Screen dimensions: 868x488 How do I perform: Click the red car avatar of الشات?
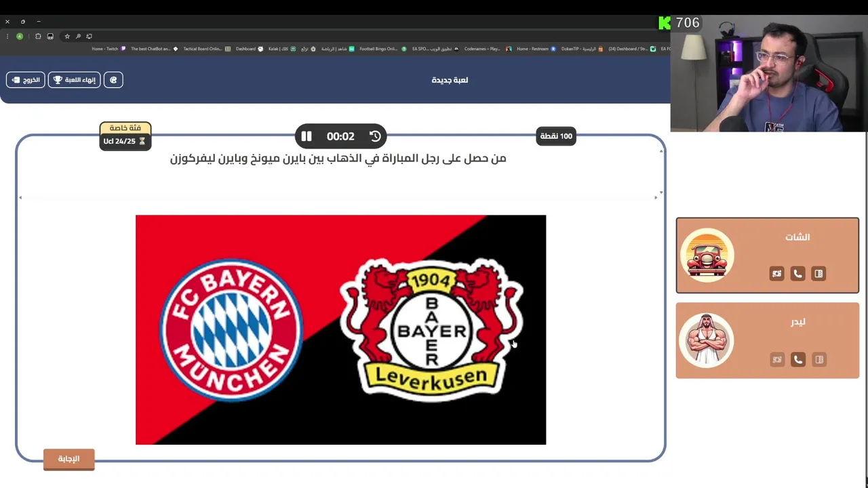(x=707, y=256)
